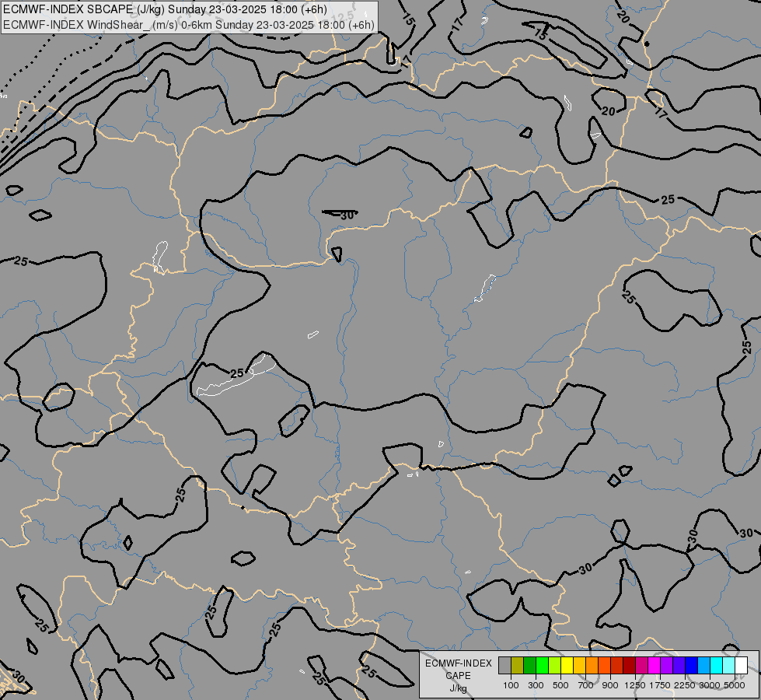Choose the bright magenta legend swatch
The width and height of the screenshot is (761, 700).
pyautogui.click(x=654, y=666)
